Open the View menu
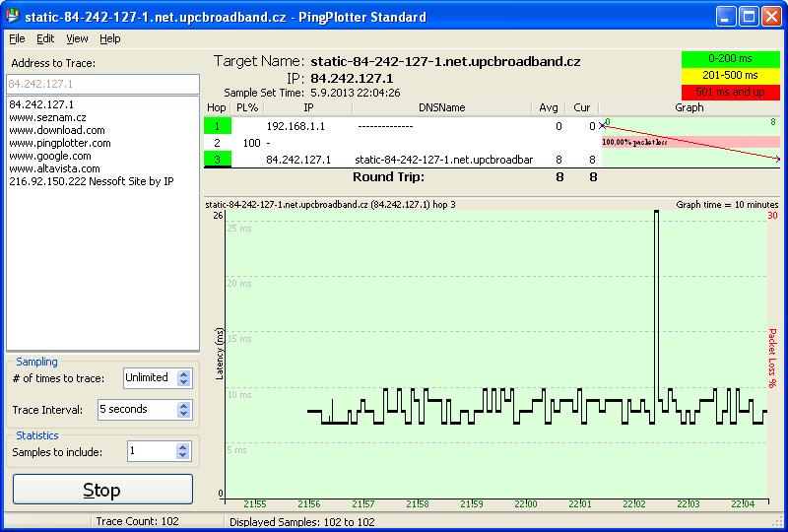Image resolution: width=788 pixels, height=532 pixels. coord(77,38)
